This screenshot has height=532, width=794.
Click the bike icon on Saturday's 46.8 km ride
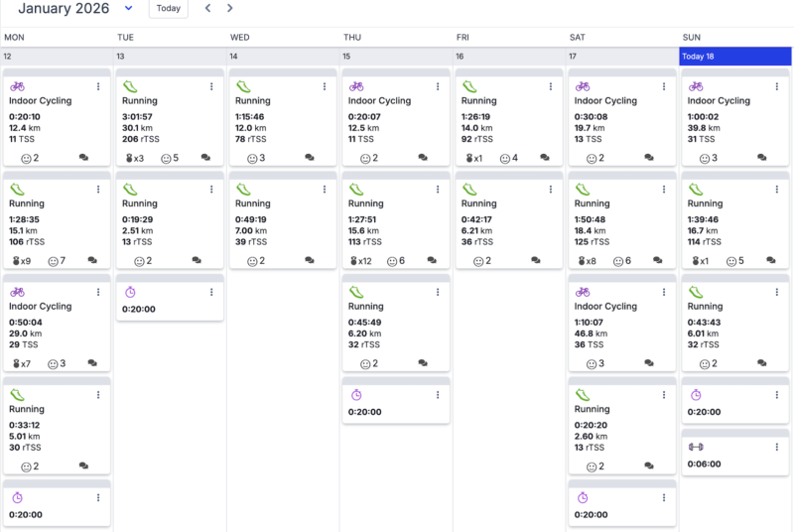(583, 292)
